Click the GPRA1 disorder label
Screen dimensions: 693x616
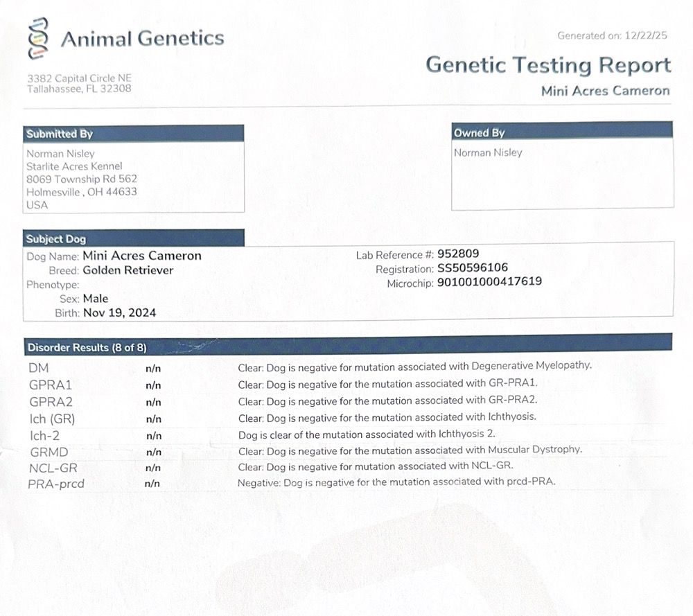click(51, 385)
